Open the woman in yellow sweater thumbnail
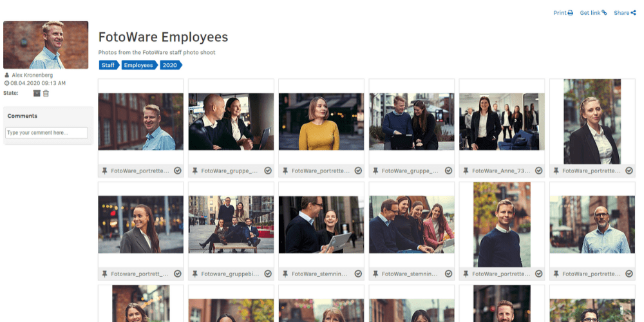644x322 pixels. [x=321, y=122]
